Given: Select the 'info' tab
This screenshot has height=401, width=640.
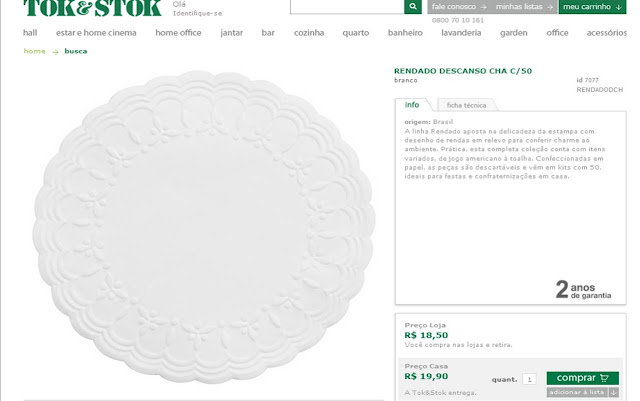Looking at the screenshot, I should [x=412, y=105].
